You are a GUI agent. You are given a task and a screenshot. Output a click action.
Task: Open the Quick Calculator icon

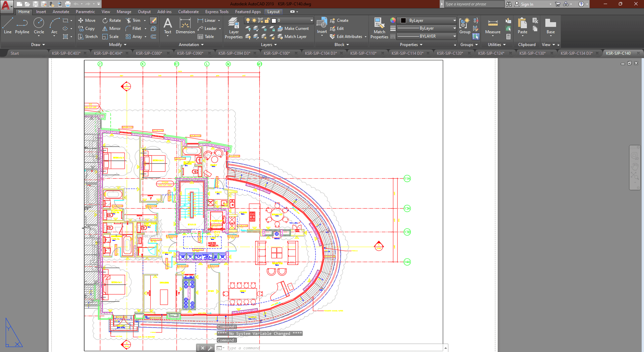[x=508, y=37]
